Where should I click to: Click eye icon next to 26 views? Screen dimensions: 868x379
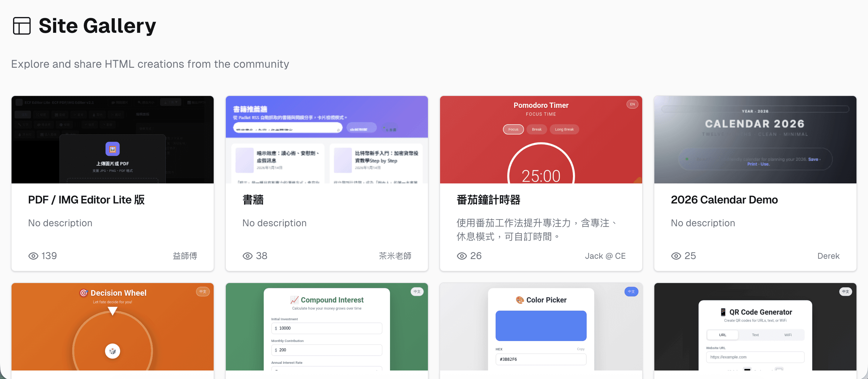click(462, 256)
